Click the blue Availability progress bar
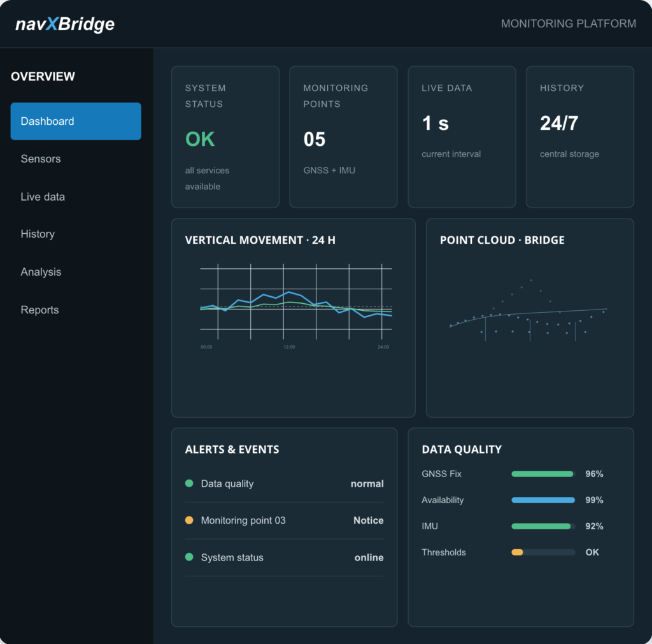The height and width of the screenshot is (644, 652). [x=543, y=500]
